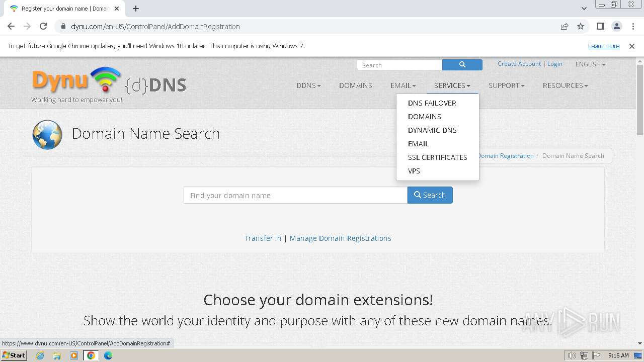The image size is (644, 362).
Task: Click the Action Center flag tray icon
Action: [x=596, y=355]
